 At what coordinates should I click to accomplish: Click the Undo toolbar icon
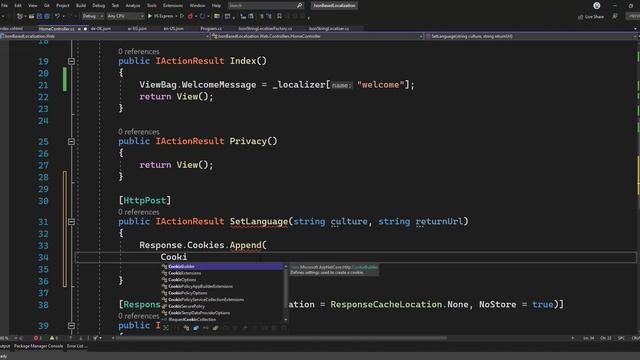(x=58, y=16)
